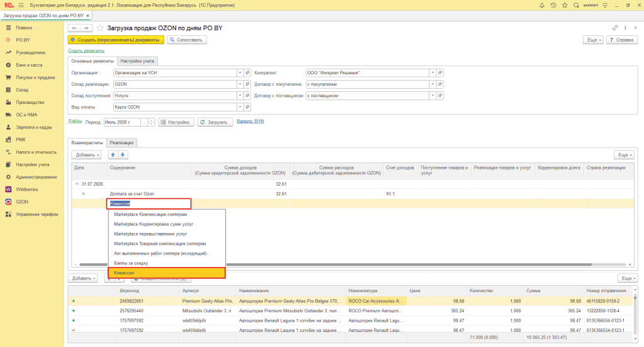Open the Wildberries sidebar section

26,189
